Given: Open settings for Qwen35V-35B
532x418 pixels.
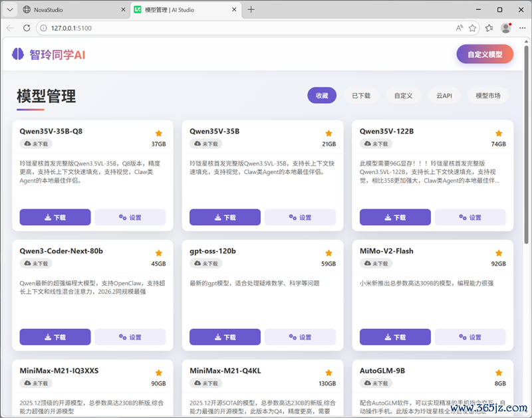Looking at the screenshot, I should point(300,217).
